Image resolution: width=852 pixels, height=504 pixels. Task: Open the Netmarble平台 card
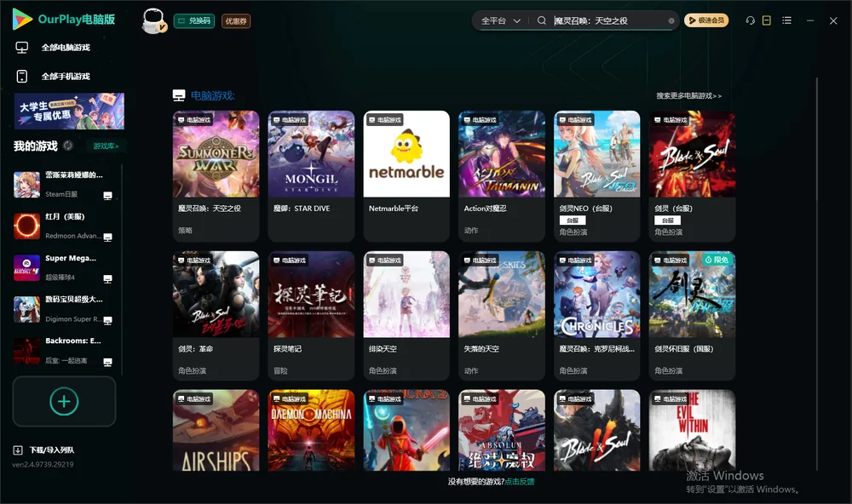coord(406,176)
